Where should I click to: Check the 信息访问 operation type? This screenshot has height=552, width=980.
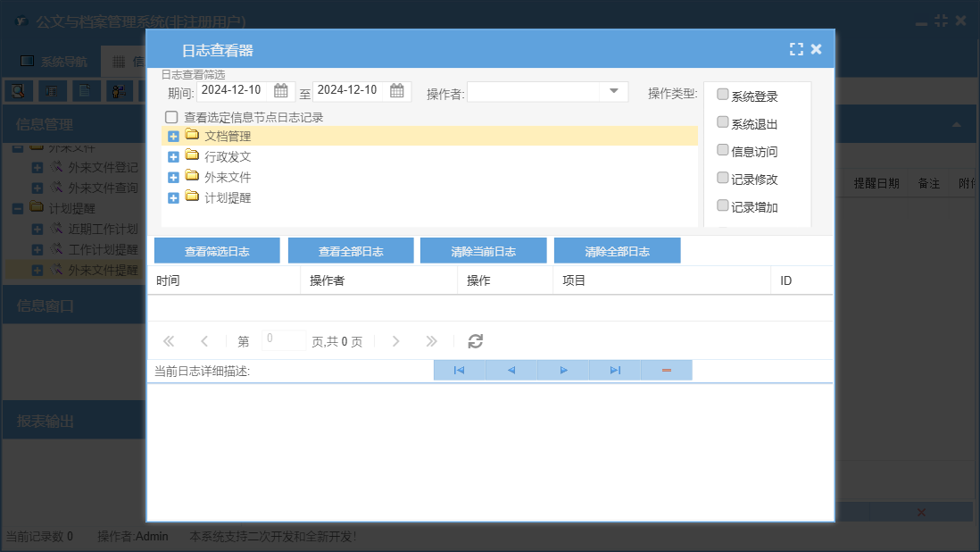click(x=723, y=150)
